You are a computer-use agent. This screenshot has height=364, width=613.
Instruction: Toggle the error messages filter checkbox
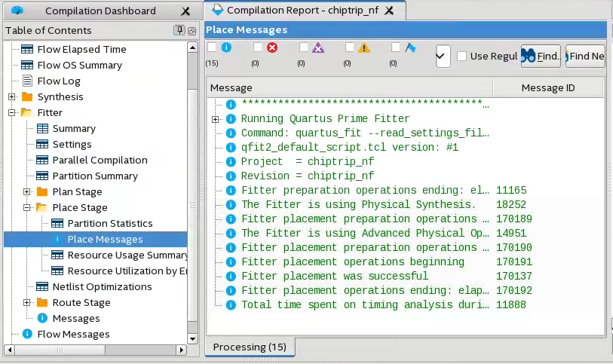[x=258, y=47]
